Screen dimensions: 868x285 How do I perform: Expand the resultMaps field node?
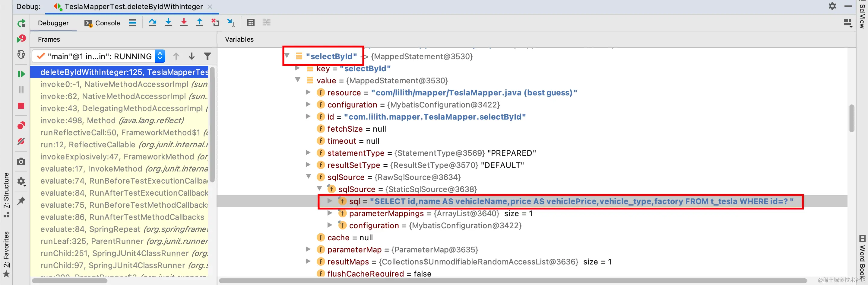308,261
